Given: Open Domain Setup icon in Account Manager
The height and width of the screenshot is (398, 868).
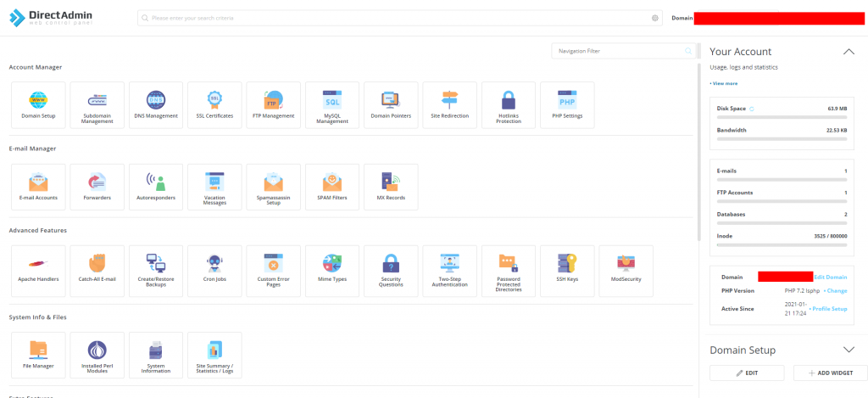Looking at the screenshot, I should pyautogui.click(x=38, y=105).
